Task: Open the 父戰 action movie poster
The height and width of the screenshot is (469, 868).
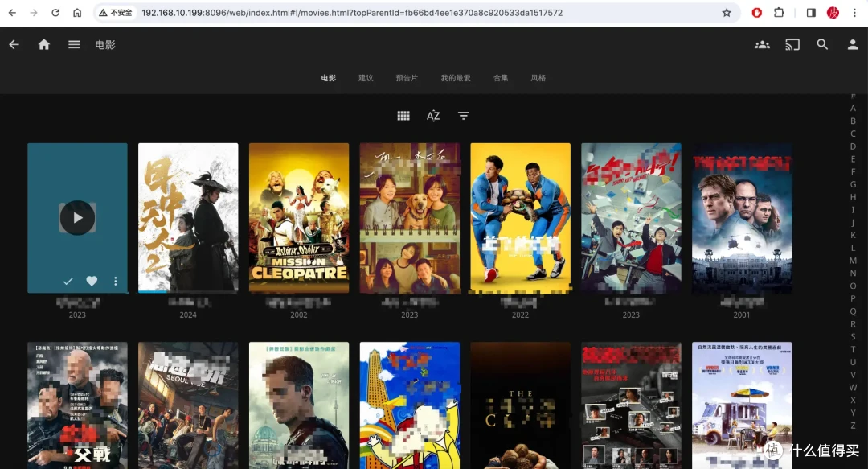Action: tap(77, 405)
